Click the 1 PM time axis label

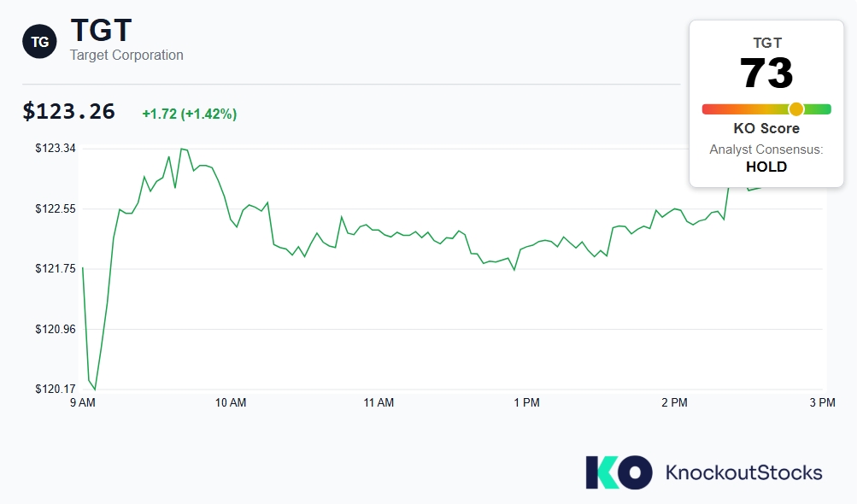pos(526,402)
